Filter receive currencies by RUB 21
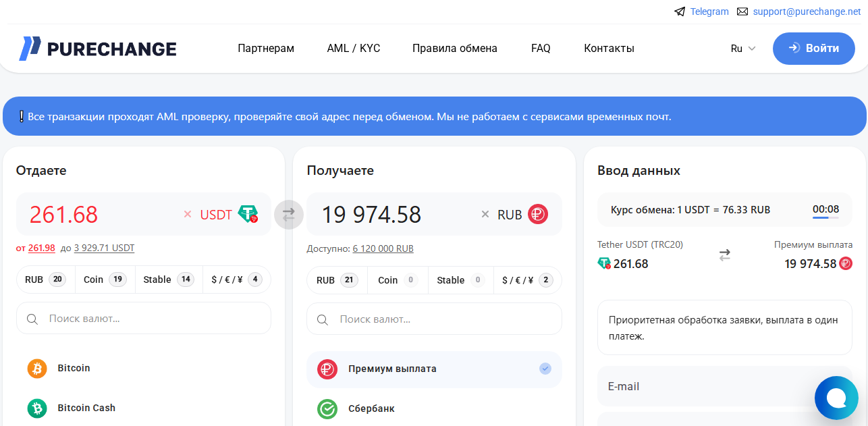The width and height of the screenshot is (868, 426). click(337, 280)
